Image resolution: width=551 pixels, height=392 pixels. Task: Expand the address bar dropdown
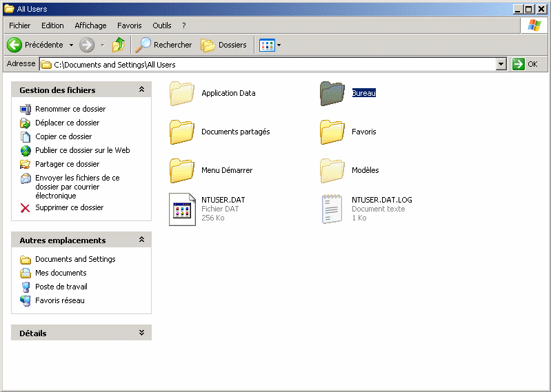[x=501, y=65]
